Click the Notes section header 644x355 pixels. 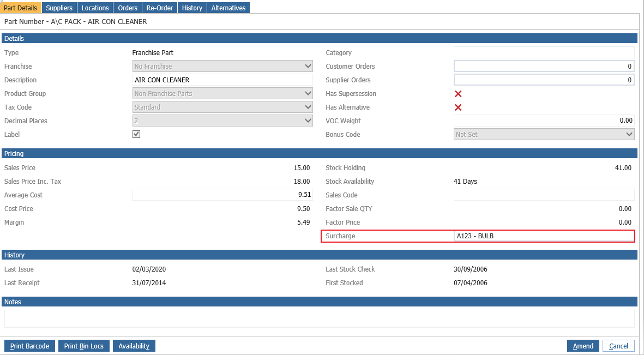[x=319, y=302]
